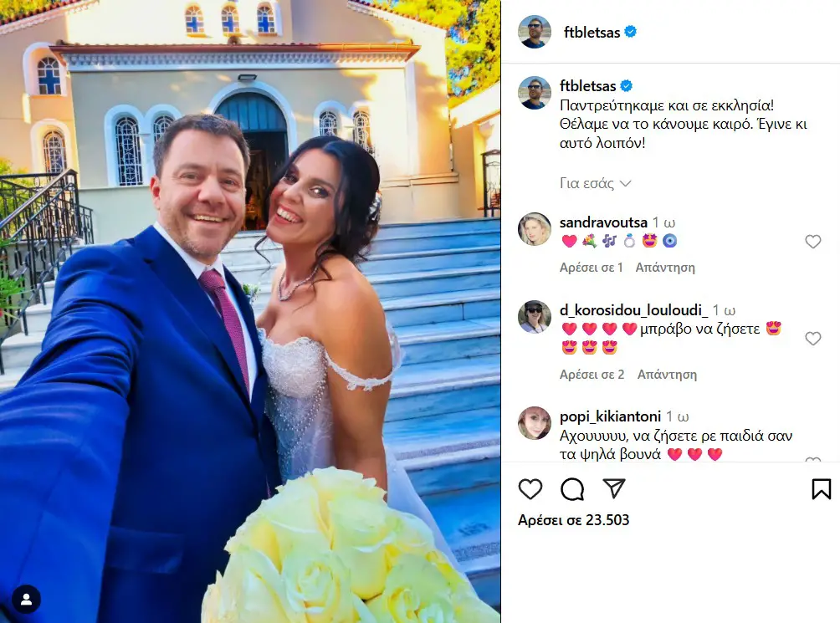Expand the 'Για εσάς' comment sort dropdown

pos(595,183)
